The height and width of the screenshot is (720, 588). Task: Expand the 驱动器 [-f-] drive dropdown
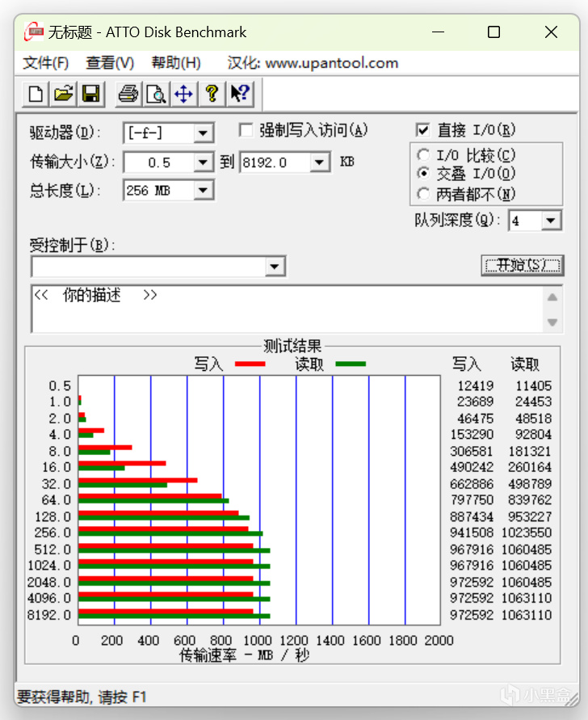pyautogui.click(x=203, y=133)
